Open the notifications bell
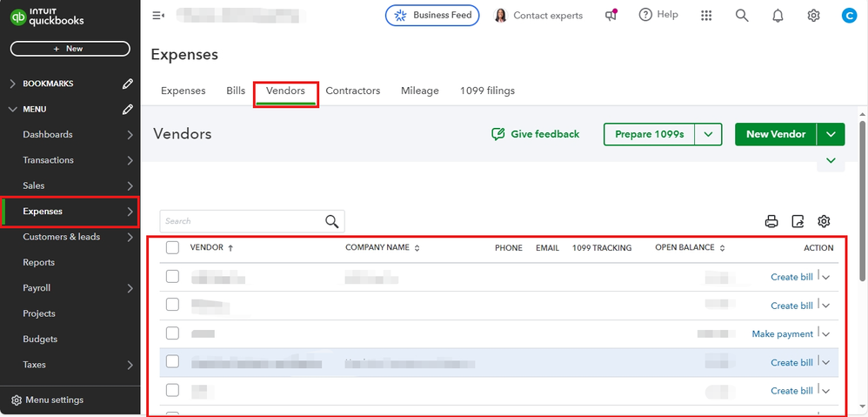This screenshot has height=417, width=868. pos(778,15)
